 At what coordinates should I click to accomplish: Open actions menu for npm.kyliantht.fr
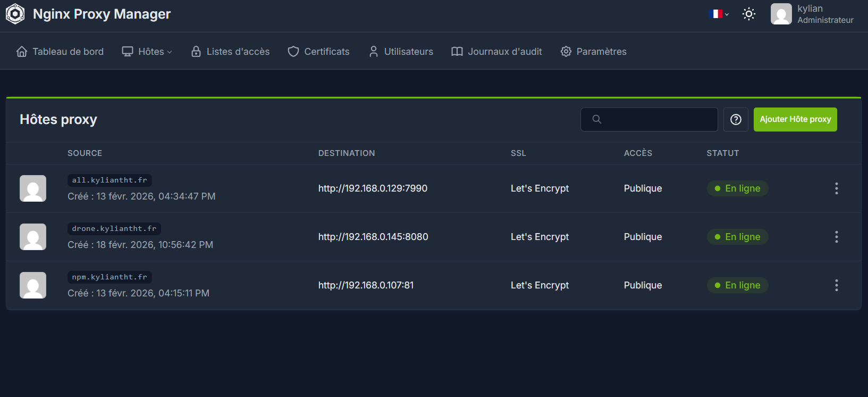(836, 285)
